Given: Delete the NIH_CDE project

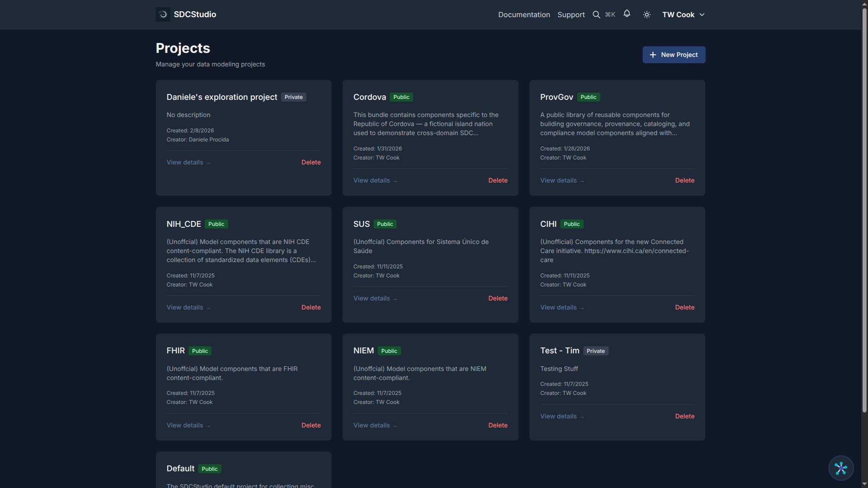Looking at the screenshot, I should 311,307.
